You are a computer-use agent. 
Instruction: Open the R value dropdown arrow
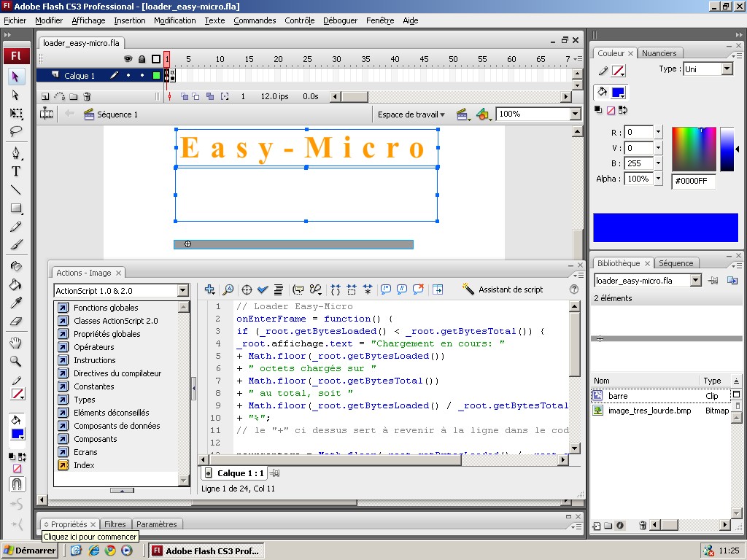pos(659,132)
